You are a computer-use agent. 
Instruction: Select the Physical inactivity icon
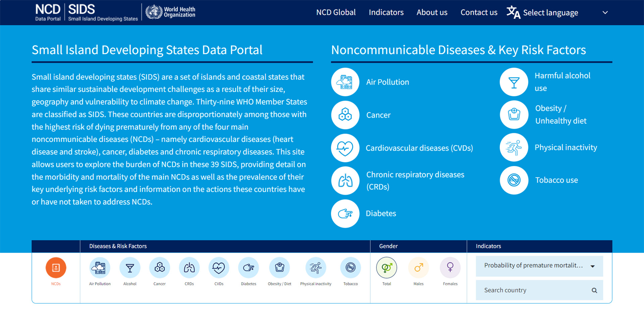tap(316, 268)
